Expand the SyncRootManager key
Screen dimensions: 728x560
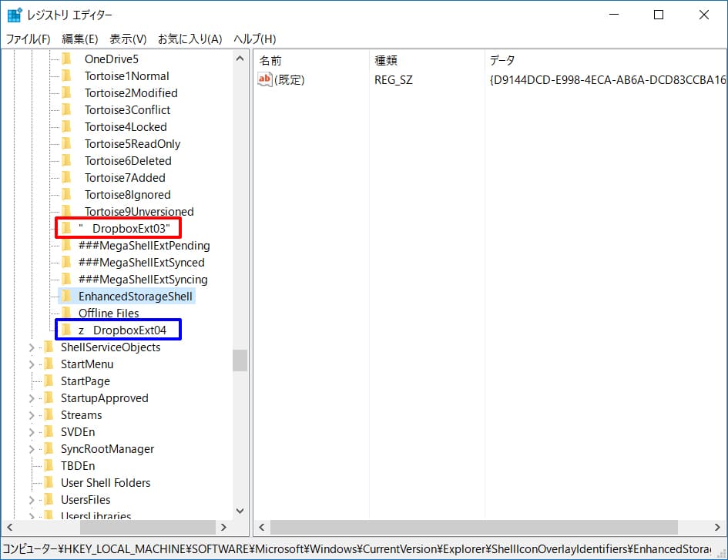(x=31, y=449)
